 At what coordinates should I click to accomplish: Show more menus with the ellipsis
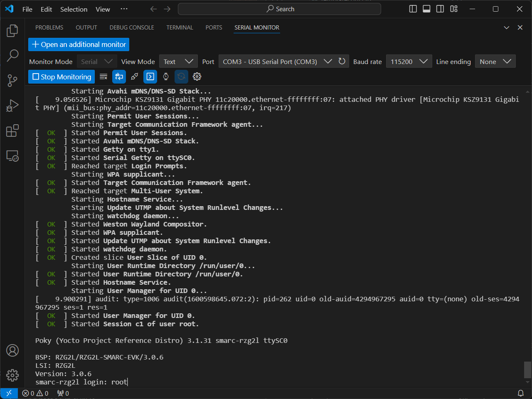tap(124, 9)
